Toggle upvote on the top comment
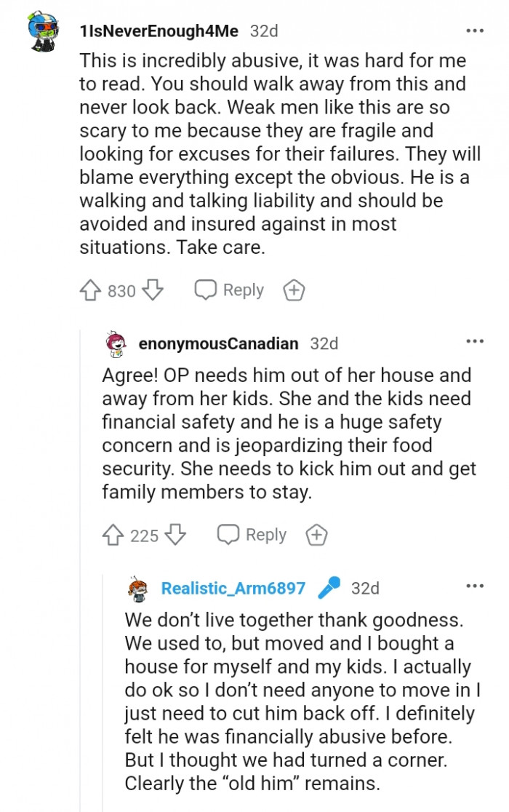509x812 pixels. 91,290
